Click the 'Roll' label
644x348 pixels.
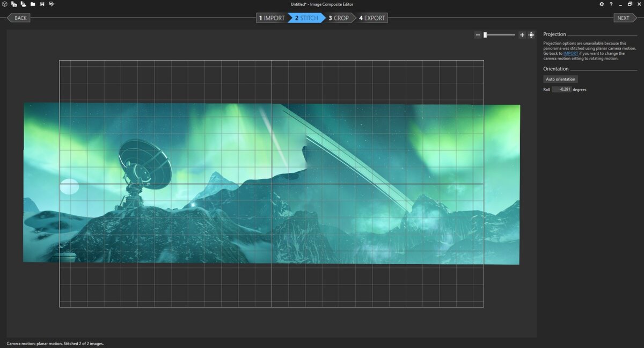click(x=546, y=90)
